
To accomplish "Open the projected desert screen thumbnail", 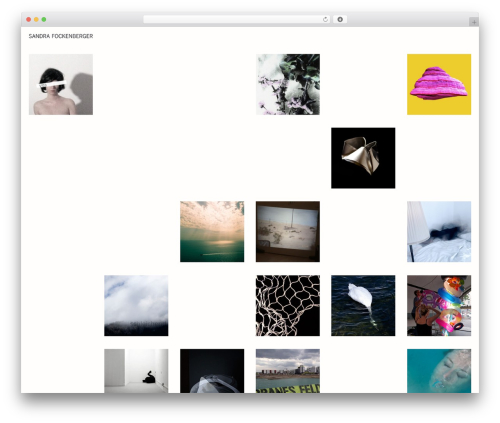I will pos(288,232).
